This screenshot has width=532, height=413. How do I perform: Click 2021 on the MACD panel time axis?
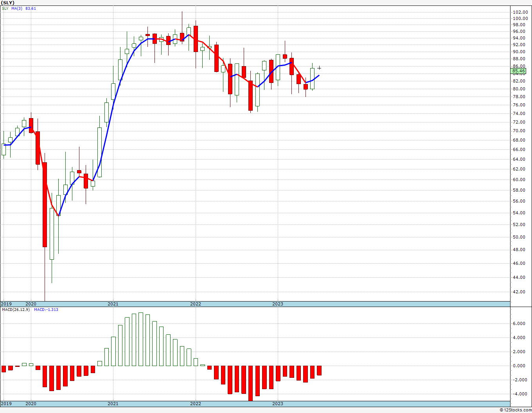[113, 404]
